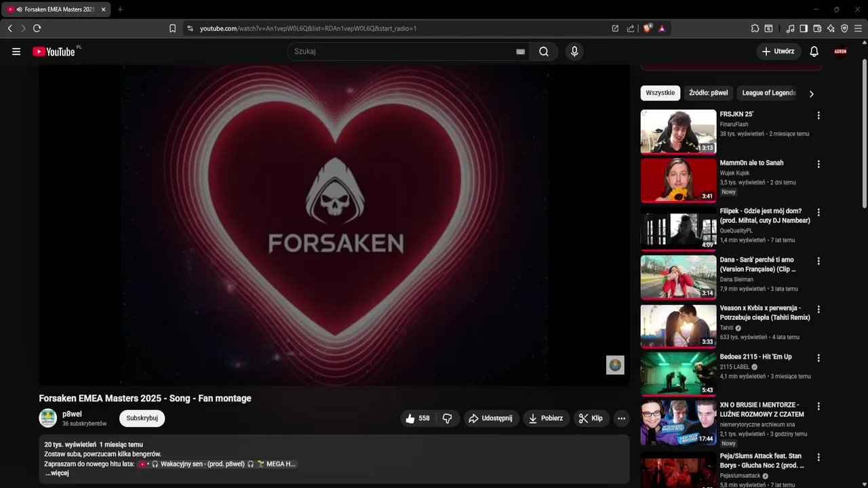Click the p8wel channel avatar

coord(48,418)
